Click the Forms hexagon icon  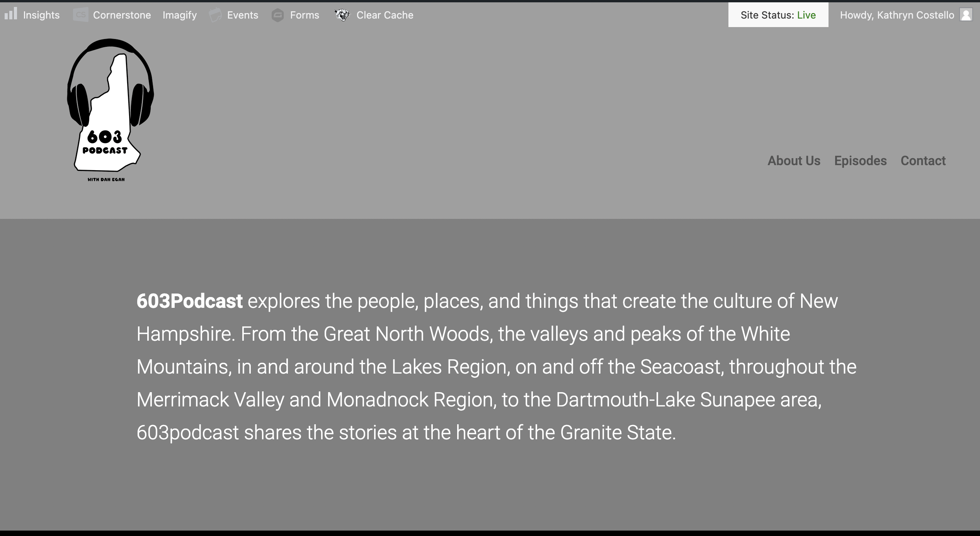(x=277, y=15)
